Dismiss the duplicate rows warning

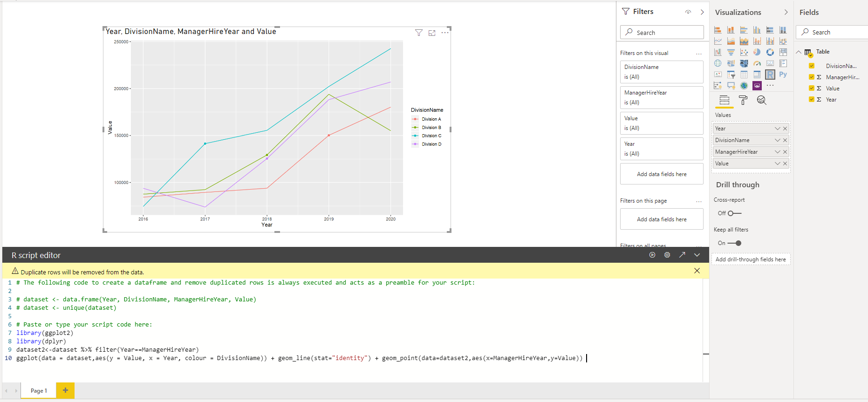(x=697, y=271)
